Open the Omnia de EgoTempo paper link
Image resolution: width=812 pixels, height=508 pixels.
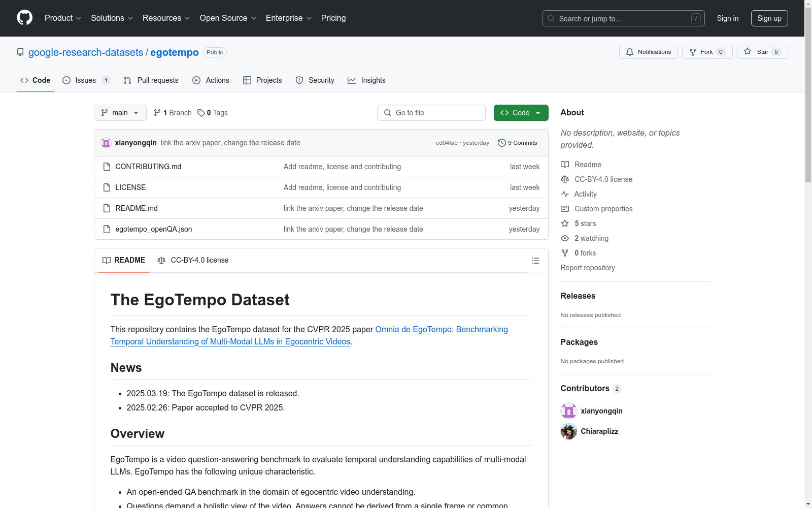coord(309,335)
